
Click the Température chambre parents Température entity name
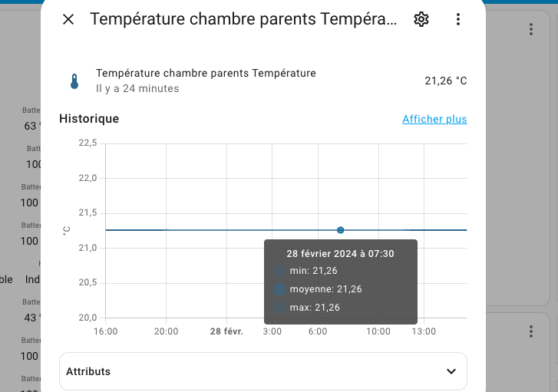(206, 74)
